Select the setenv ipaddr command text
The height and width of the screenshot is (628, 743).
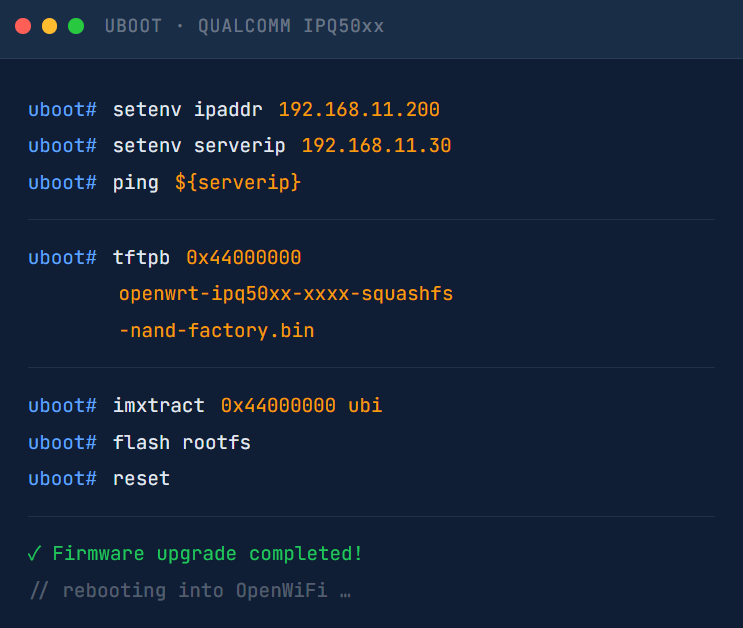[187, 110]
